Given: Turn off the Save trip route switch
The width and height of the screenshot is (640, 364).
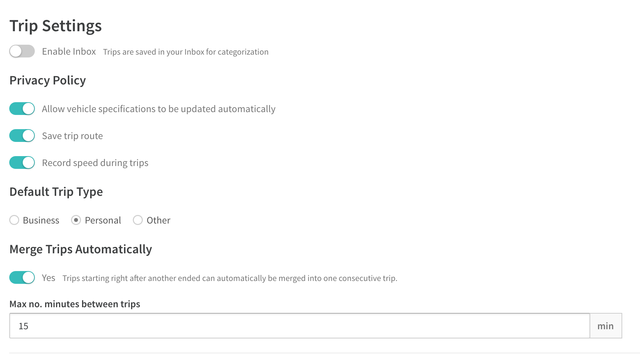Looking at the screenshot, I should (x=22, y=136).
